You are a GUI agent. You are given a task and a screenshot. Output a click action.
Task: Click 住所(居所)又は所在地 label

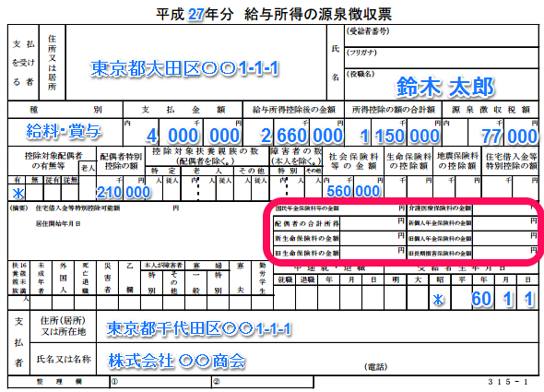pyautogui.click(x=63, y=326)
